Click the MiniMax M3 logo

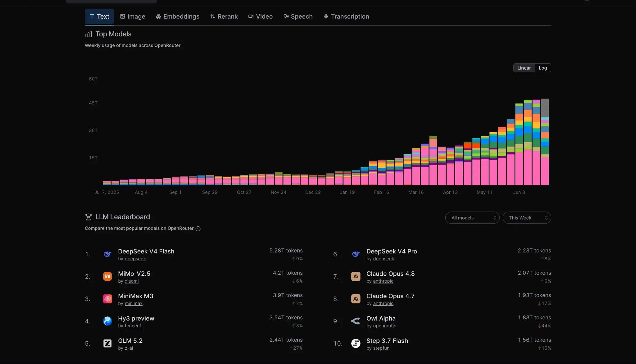coord(107,299)
